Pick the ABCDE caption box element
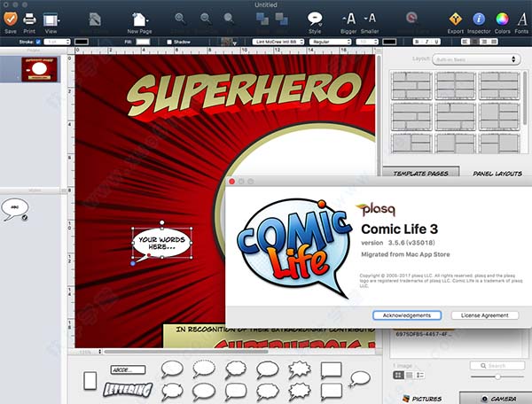This screenshot has height=404, width=532. click(128, 369)
